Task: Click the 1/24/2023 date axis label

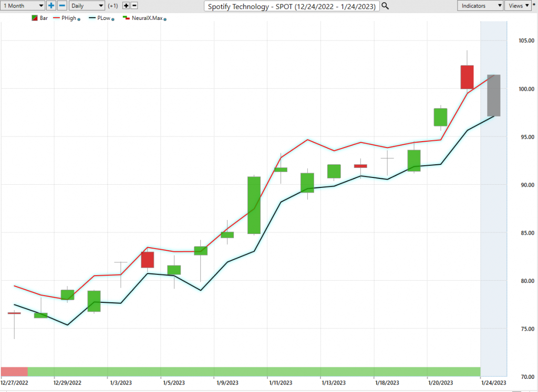Action: click(x=493, y=383)
